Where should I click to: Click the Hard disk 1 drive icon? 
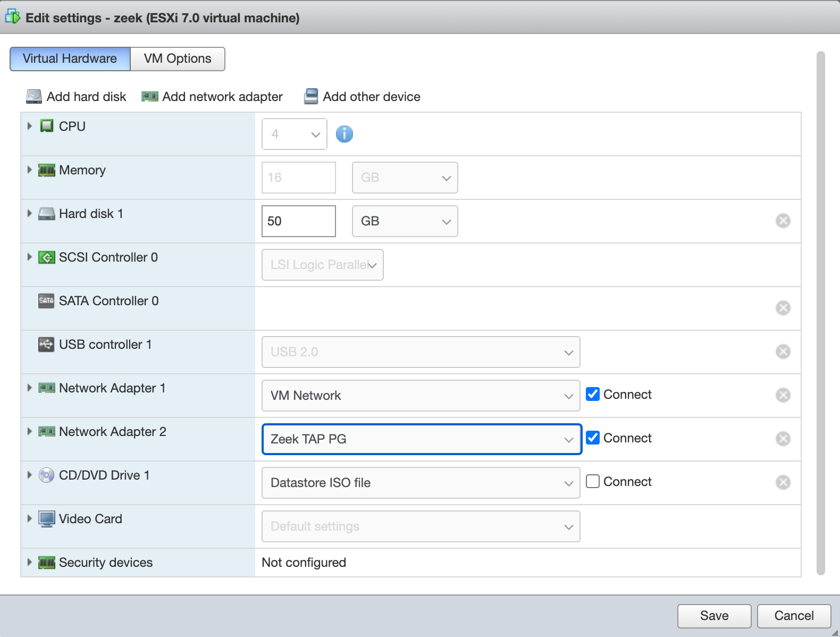[x=47, y=214]
